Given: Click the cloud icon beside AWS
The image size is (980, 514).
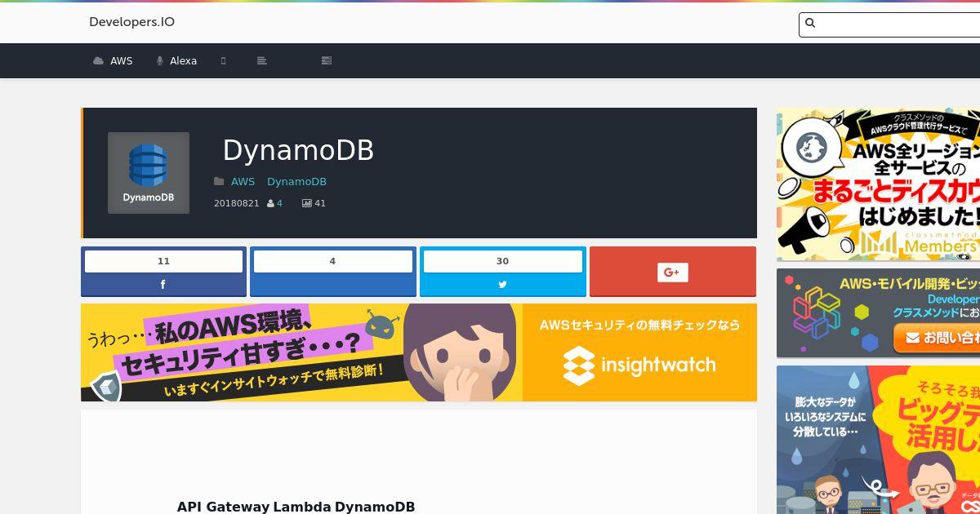Looking at the screenshot, I should click(x=99, y=61).
